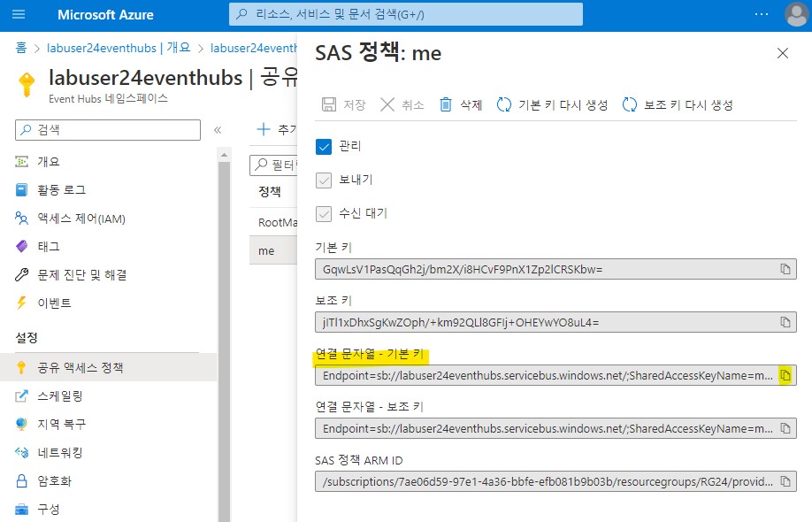Select the me policy row
This screenshot has width=812, height=522.
pos(273,250)
